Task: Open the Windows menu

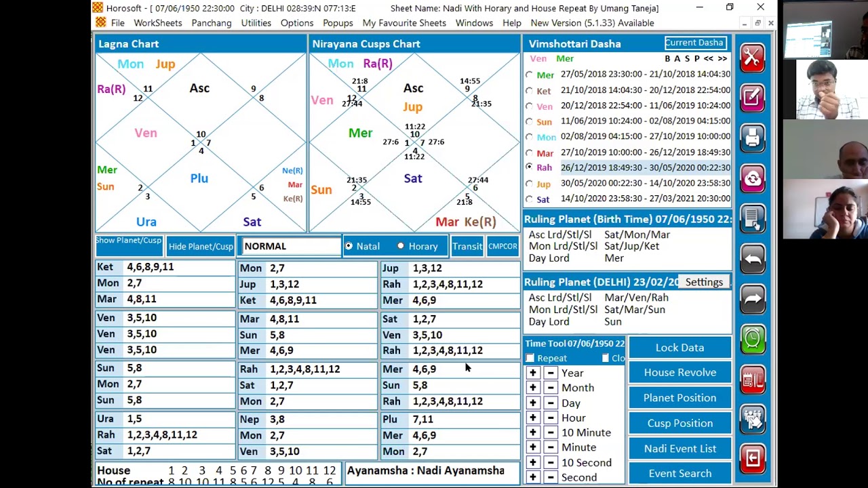Action: [474, 23]
